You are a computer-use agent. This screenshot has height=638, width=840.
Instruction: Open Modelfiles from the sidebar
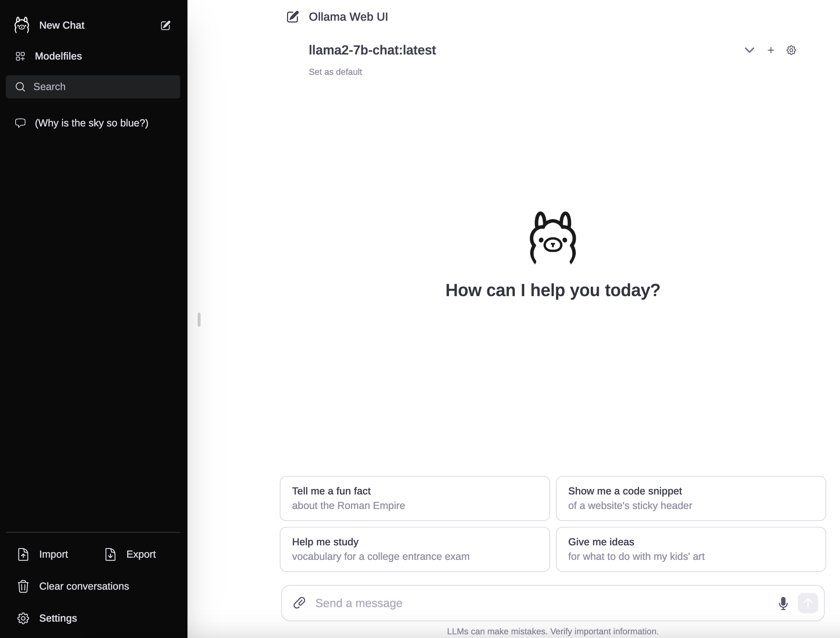click(58, 56)
